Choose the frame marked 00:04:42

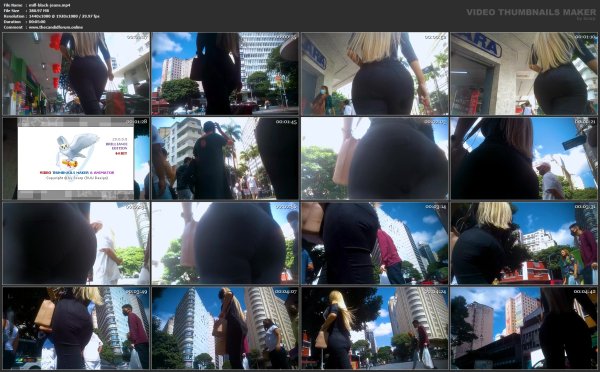click(524, 328)
